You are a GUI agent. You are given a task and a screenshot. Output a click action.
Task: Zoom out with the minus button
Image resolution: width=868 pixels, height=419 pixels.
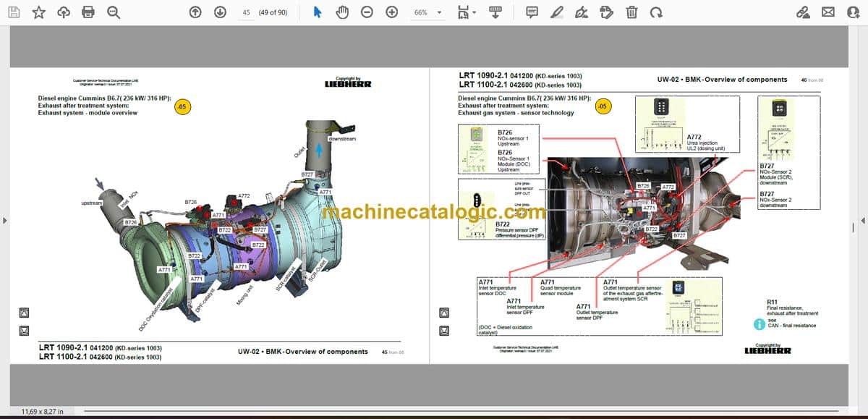367,12
